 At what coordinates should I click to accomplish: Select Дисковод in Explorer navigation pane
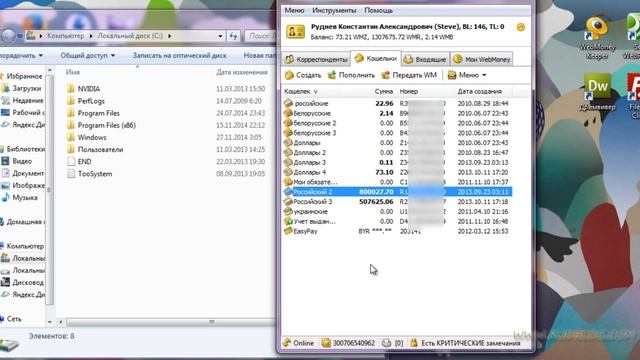[x=23, y=282]
